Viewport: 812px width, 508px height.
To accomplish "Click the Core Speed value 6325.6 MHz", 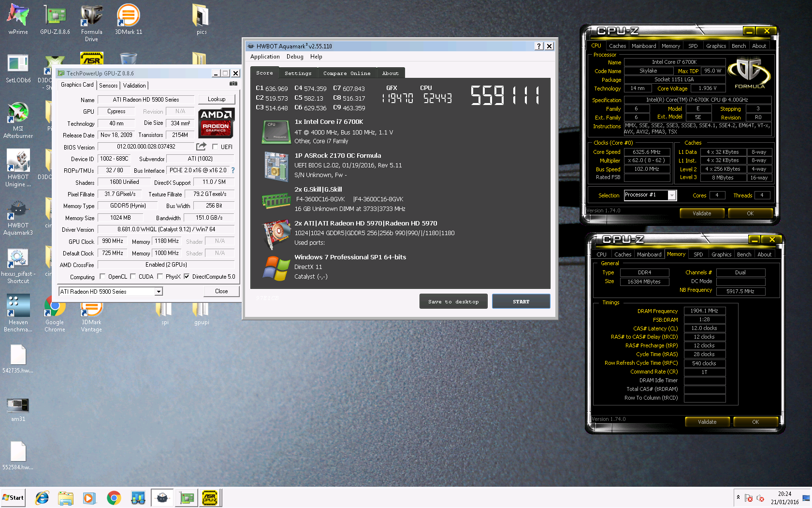I will [647, 152].
